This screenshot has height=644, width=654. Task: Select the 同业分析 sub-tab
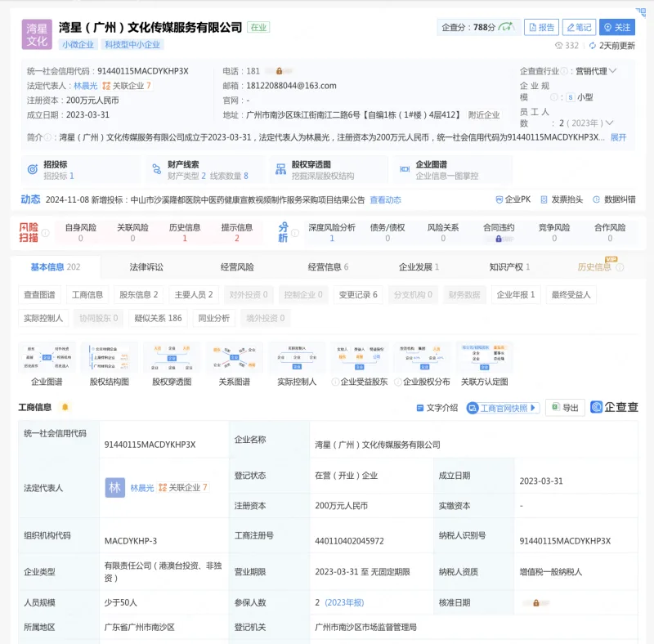214,318
